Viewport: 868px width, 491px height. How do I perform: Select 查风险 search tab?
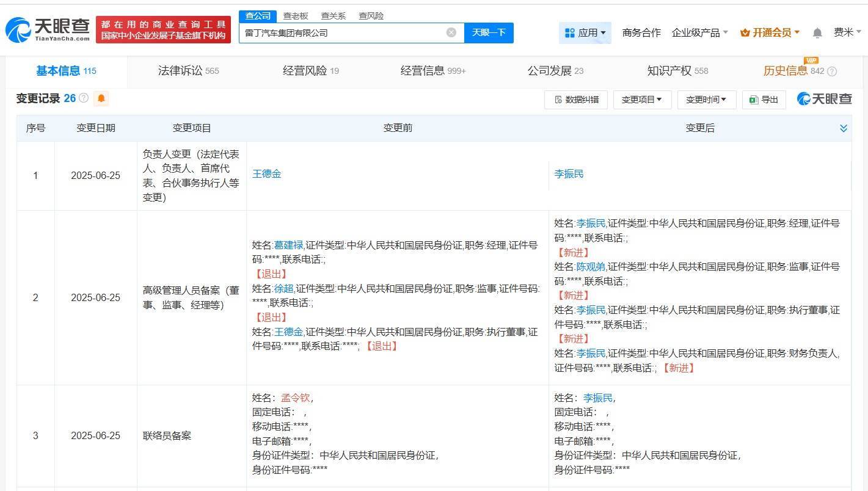(371, 16)
